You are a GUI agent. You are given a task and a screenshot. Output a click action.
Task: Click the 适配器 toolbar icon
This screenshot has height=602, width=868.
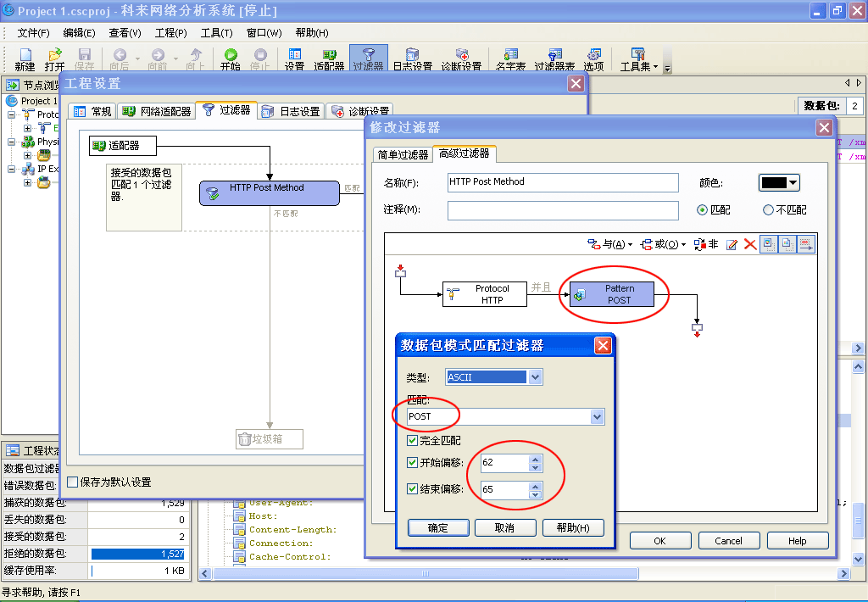coord(329,59)
